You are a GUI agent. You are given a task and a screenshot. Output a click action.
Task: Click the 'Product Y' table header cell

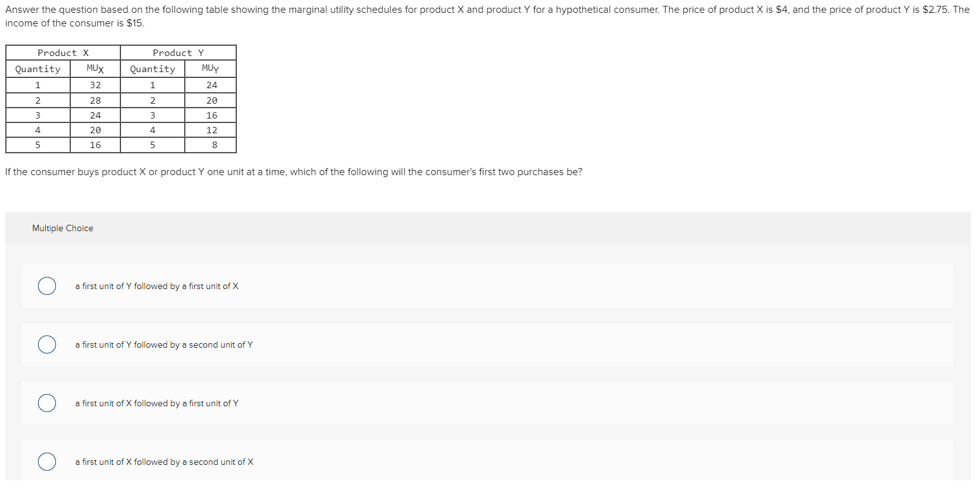(178, 52)
